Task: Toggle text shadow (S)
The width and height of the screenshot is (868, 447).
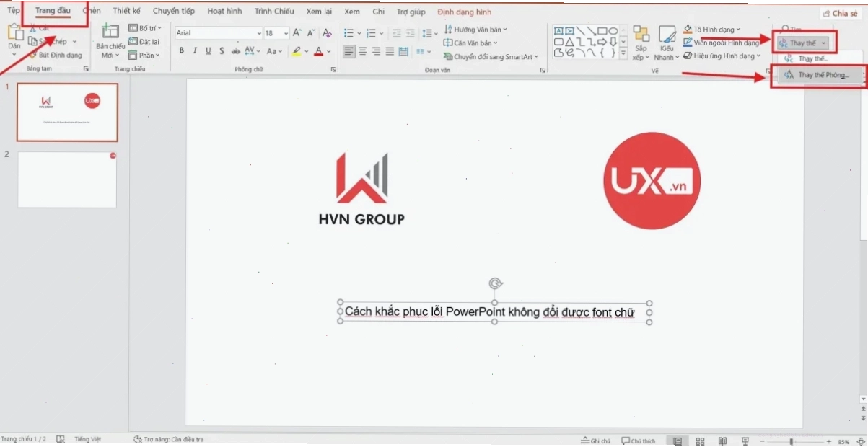Action: click(x=222, y=51)
